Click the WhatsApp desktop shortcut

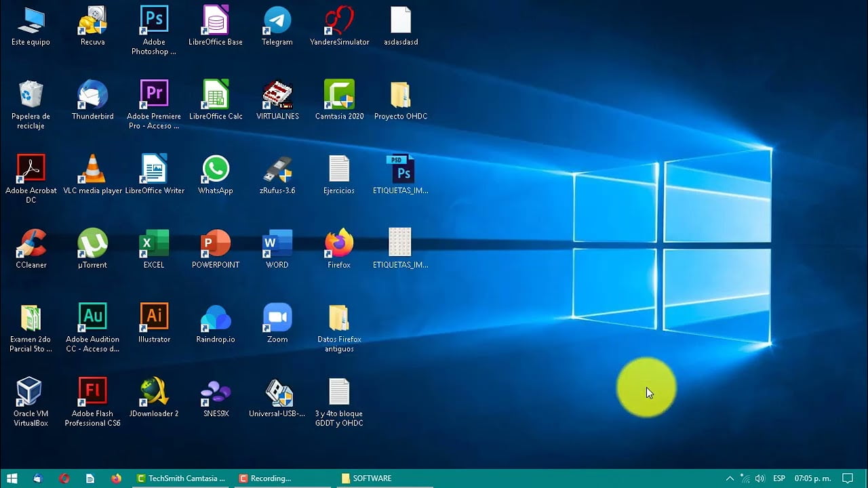tap(216, 175)
